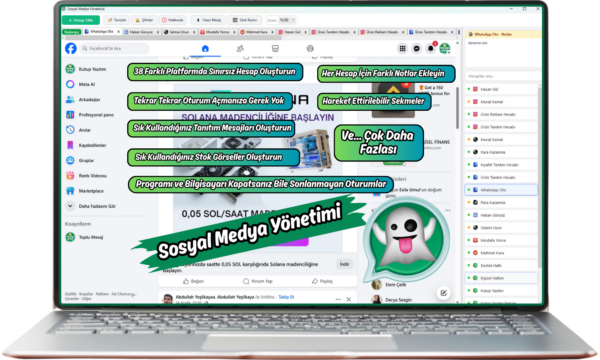Click the horizontal scrollbar under the tabs
This screenshot has height=360, width=600.
172,38
